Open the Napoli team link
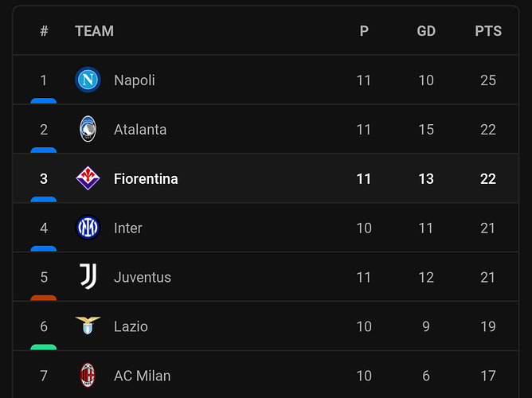This screenshot has height=398, width=532. point(135,80)
